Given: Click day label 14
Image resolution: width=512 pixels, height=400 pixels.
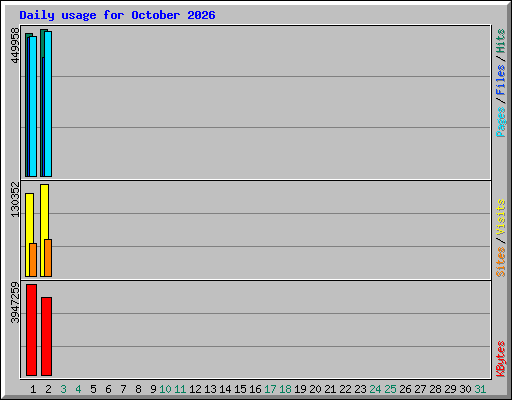Looking at the screenshot, I should 225,389.
